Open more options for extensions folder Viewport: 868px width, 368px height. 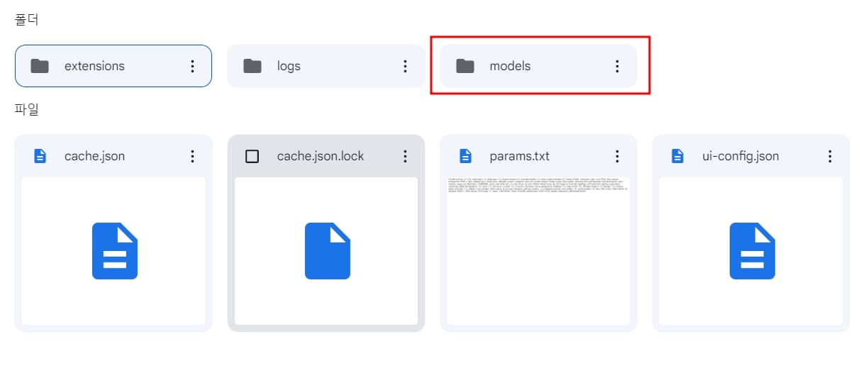tap(192, 66)
